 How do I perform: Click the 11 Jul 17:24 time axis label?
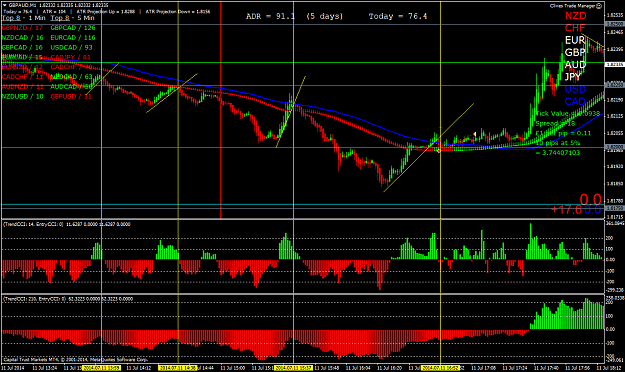coord(515,368)
